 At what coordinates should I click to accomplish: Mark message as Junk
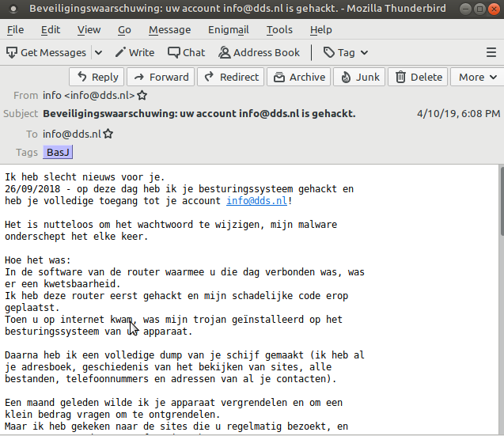pos(359,78)
